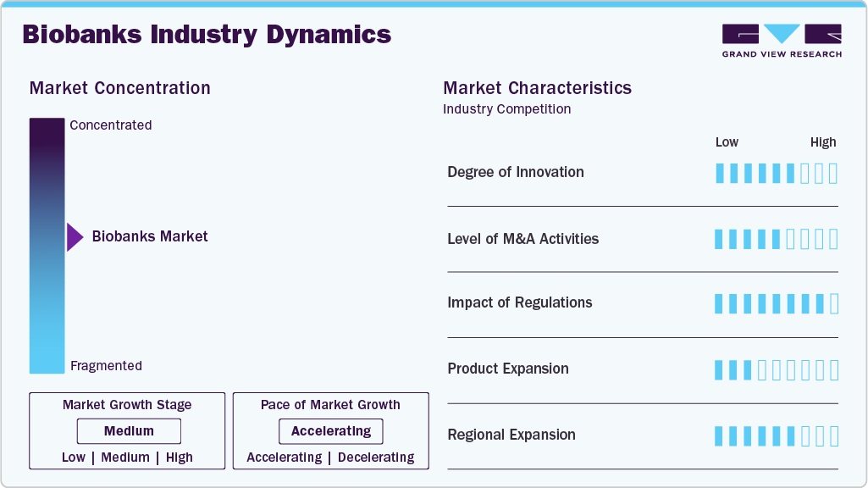The width and height of the screenshot is (868, 488).
Task: Choose the Decelerating pace option
Action: tap(376, 457)
